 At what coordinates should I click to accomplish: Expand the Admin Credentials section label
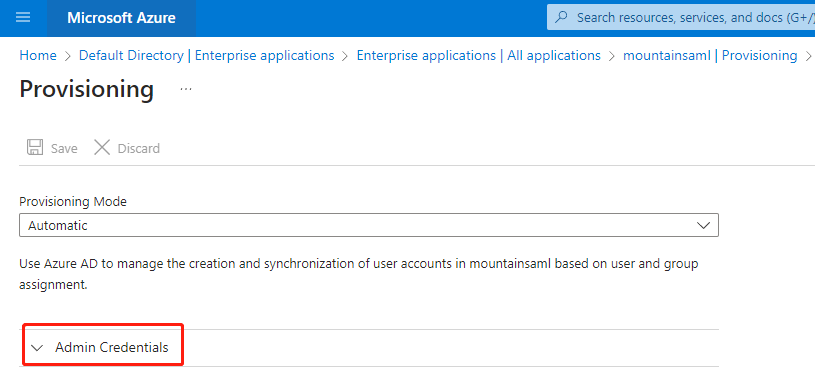112,347
